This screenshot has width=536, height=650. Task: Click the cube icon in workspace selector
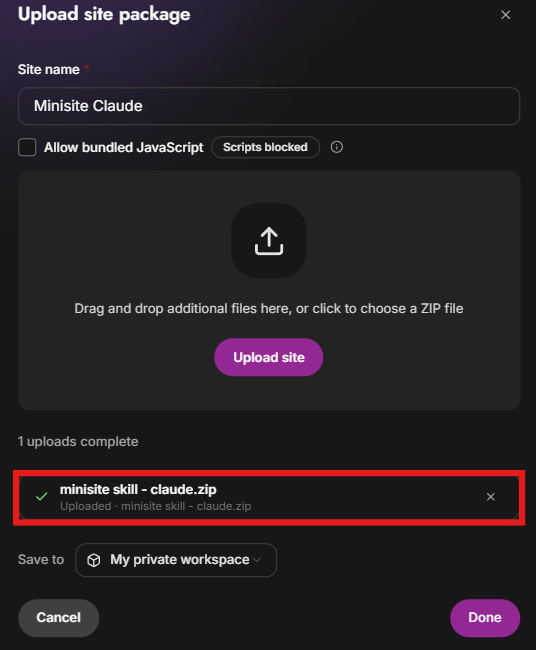[x=94, y=560]
